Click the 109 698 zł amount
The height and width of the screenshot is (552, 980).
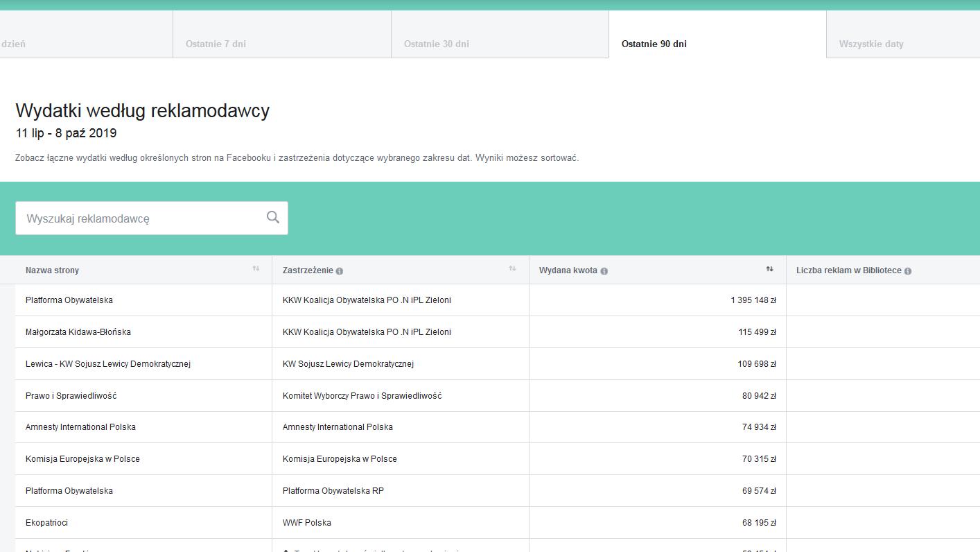tap(757, 364)
